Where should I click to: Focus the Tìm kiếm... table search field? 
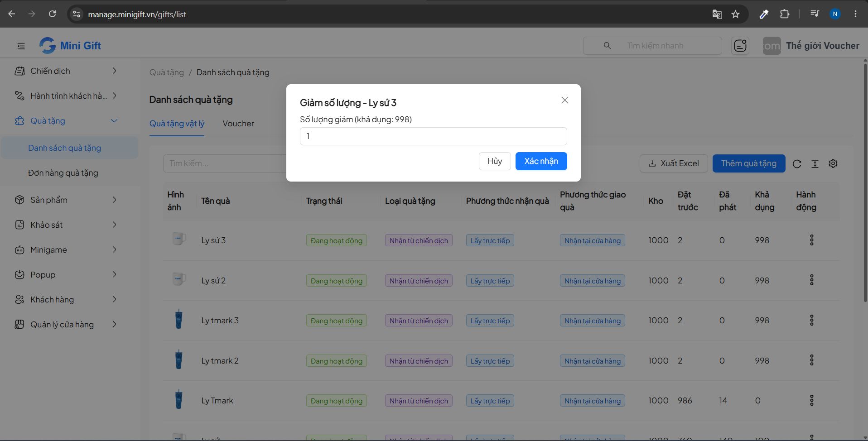click(x=222, y=163)
